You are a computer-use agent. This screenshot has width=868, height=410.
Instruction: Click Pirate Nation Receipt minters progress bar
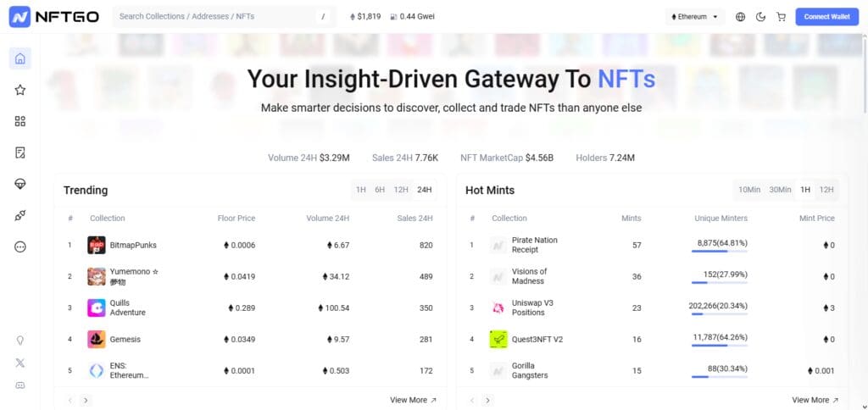[719, 252]
